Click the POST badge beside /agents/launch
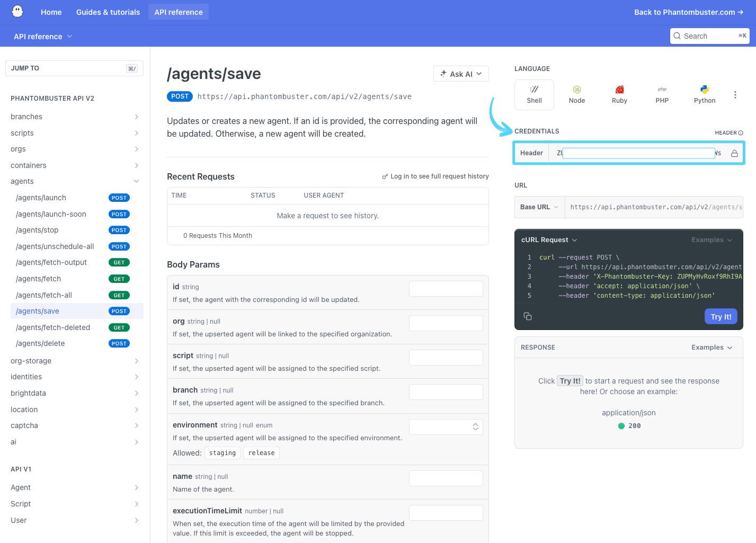 119,198
